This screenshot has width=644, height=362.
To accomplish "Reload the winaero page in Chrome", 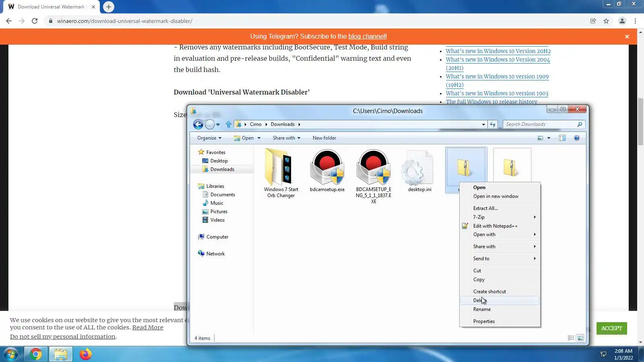I will [x=35, y=21].
